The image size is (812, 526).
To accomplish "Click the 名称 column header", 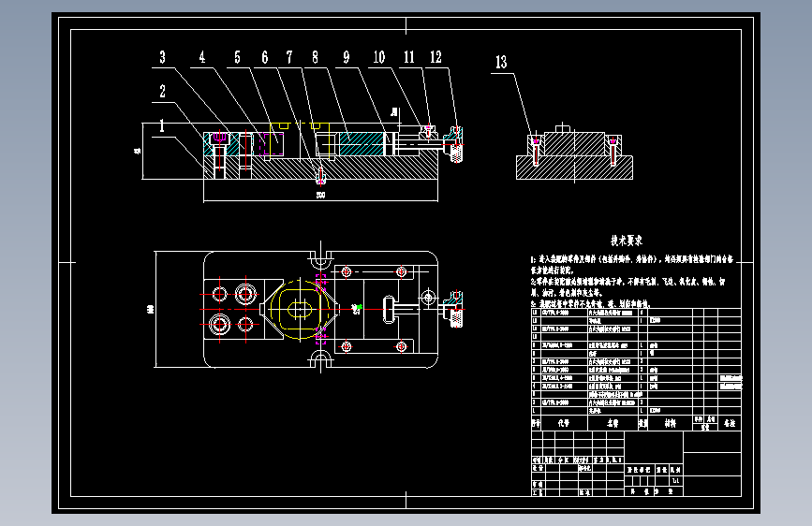I will click(613, 423).
